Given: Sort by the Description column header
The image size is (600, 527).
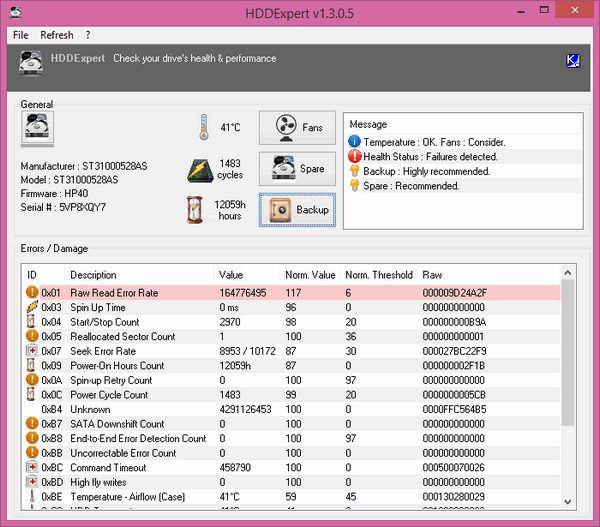Looking at the screenshot, I should click(x=140, y=275).
